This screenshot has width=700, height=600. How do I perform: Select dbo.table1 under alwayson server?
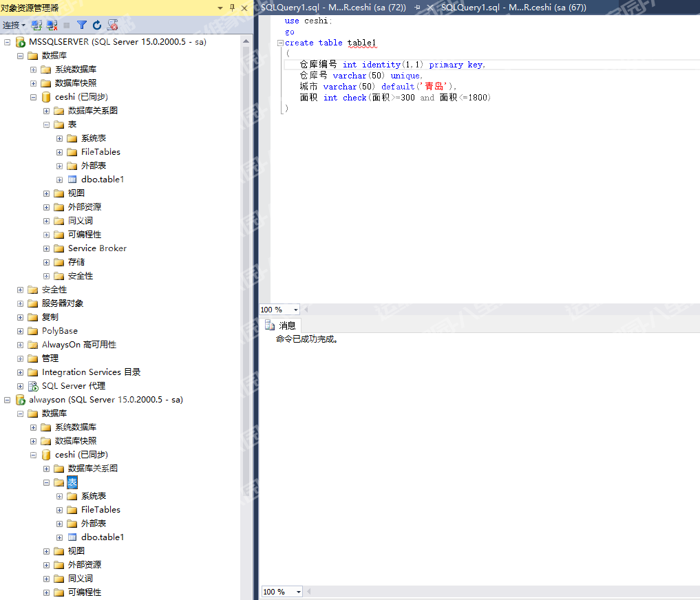pyautogui.click(x=102, y=537)
